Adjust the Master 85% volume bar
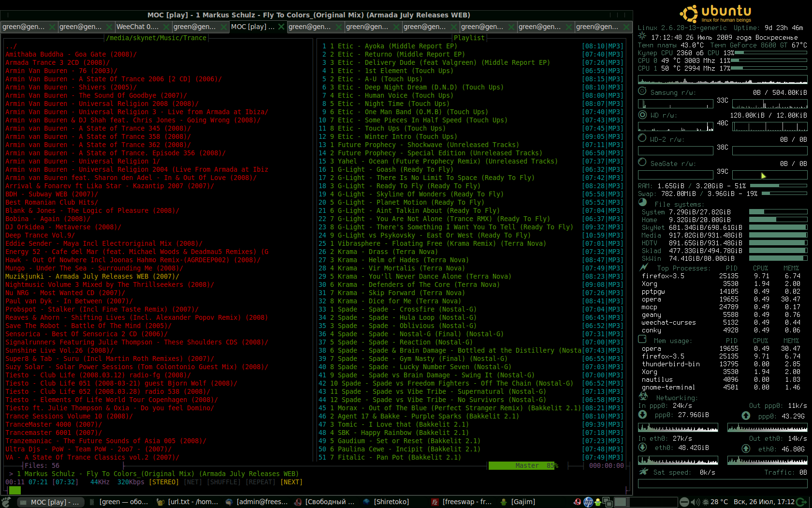The height and width of the screenshot is (508, 812). pyautogui.click(x=523, y=465)
